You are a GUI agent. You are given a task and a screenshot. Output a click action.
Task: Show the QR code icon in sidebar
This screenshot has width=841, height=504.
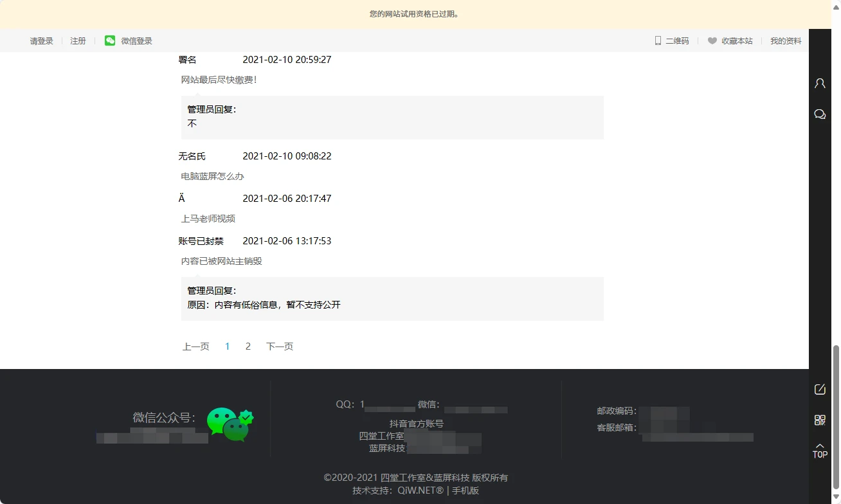click(820, 420)
